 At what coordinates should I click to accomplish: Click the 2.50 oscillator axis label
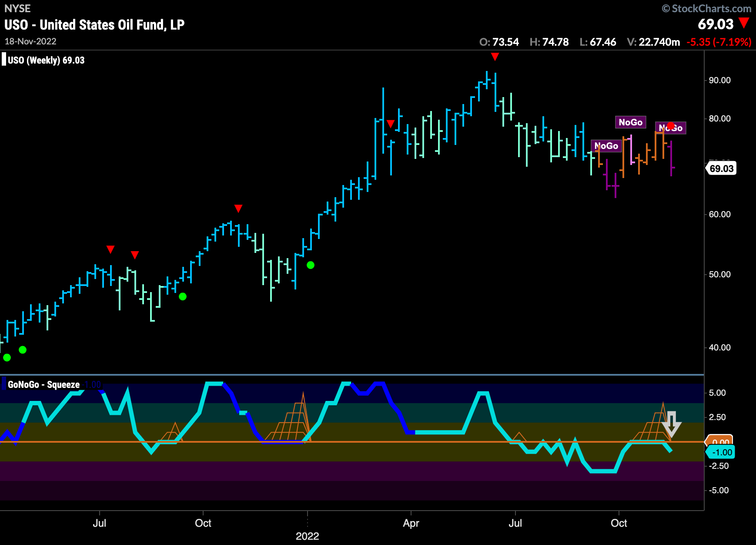(717, 417)
